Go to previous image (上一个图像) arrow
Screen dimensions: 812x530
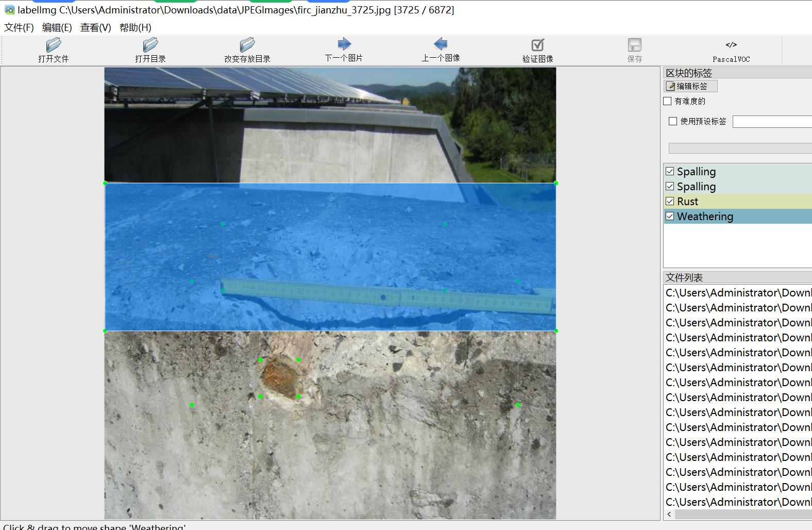click(441, 44)
